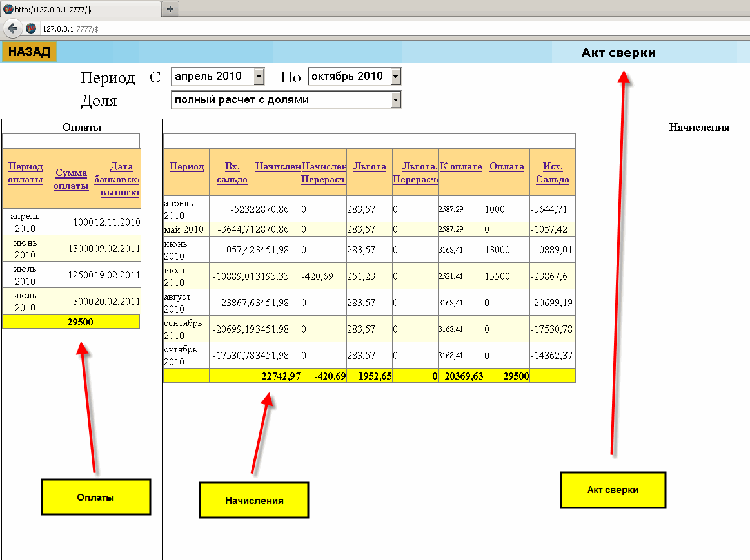Select payment date 19.02.2011 cell
750x560 pixels.
(x=117, y=275)
